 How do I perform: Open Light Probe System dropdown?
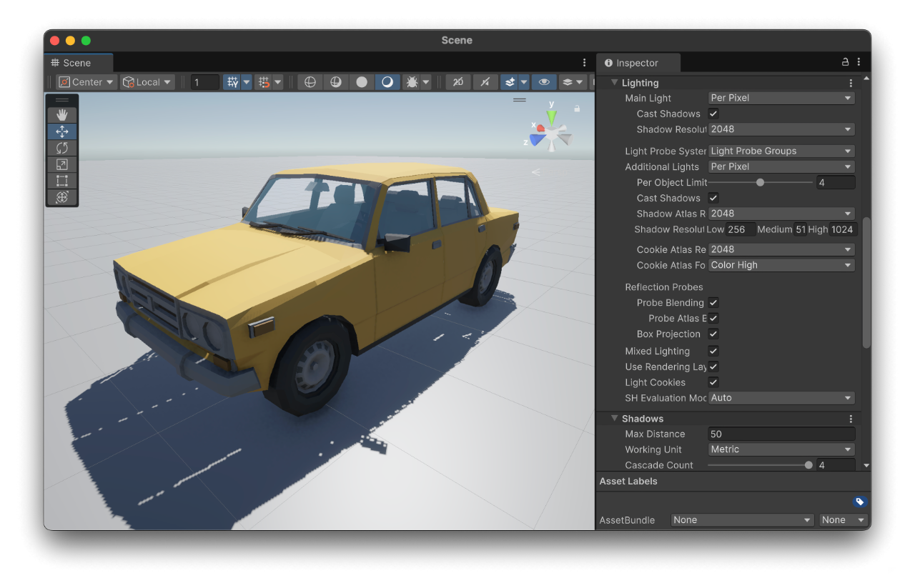[x=781, y=151]
